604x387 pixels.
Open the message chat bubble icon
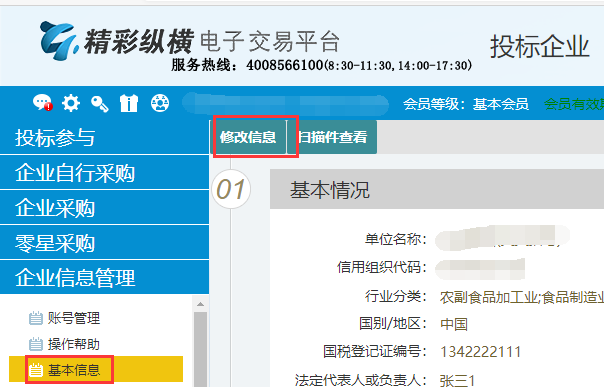42,103
